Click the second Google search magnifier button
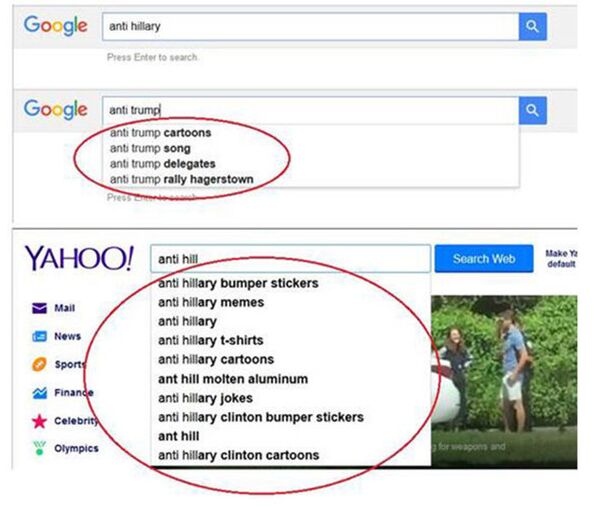Image resolution: width=600 pixels, height=507 pixels. coord(532,110)
